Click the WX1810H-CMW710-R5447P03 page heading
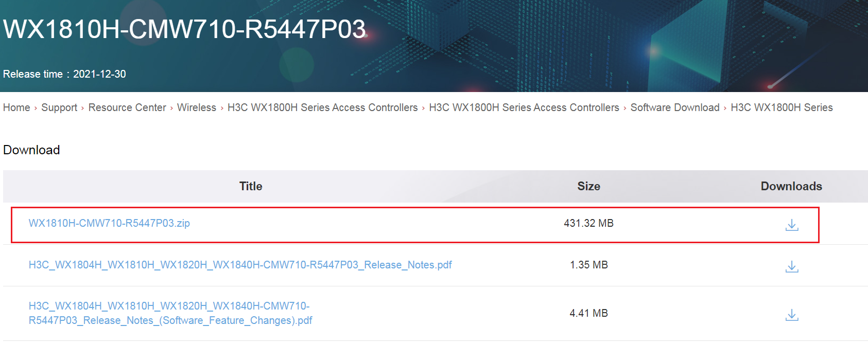 [x=184, y=29]
